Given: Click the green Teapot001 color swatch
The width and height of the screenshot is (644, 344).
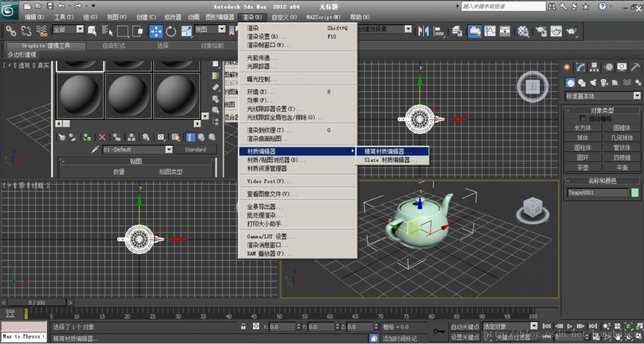Looking at the screenshot, I should point(635,193).
